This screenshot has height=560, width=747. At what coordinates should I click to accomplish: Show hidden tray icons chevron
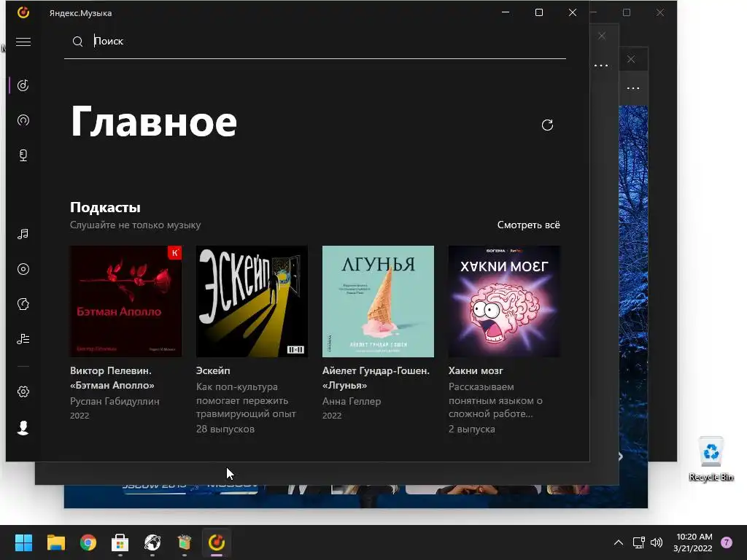click(619, 542)
